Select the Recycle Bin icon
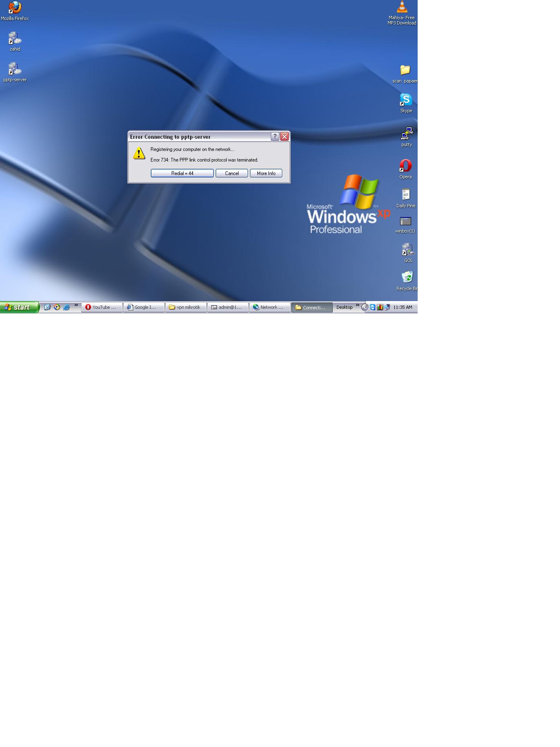Screen dimensions: 560x747 407,281
